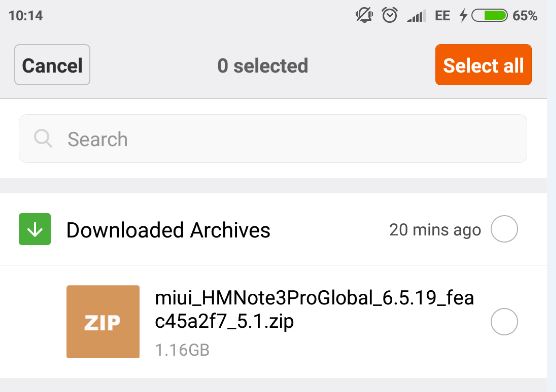Tap the charging lightning bolt icon
This screenshot has height=392, width=556.
[463, 16]
